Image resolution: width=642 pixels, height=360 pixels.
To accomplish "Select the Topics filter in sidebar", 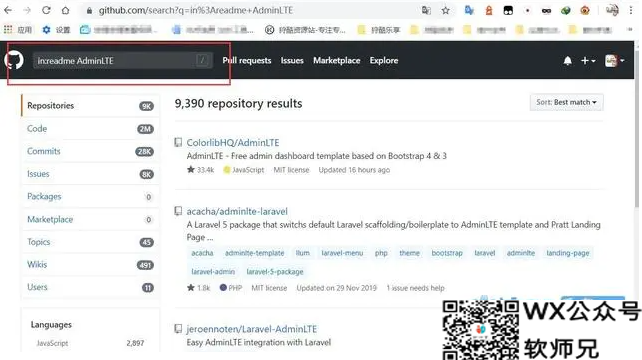I will 90,242.
